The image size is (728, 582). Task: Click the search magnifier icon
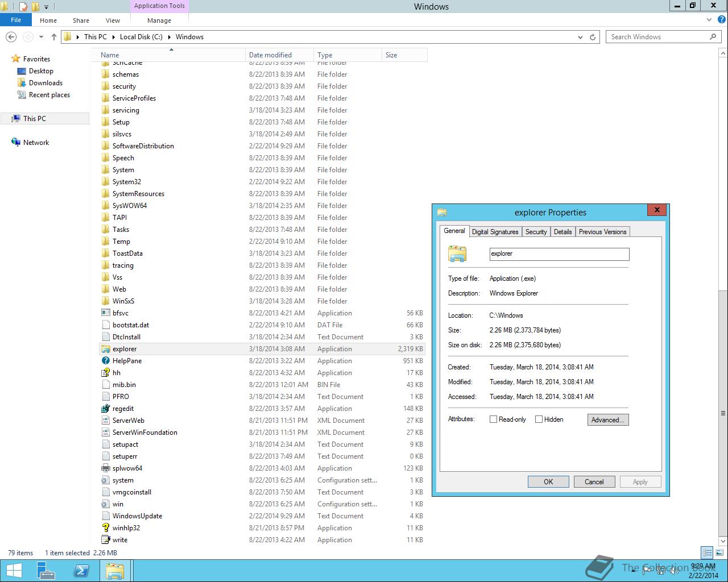(713, 36)
